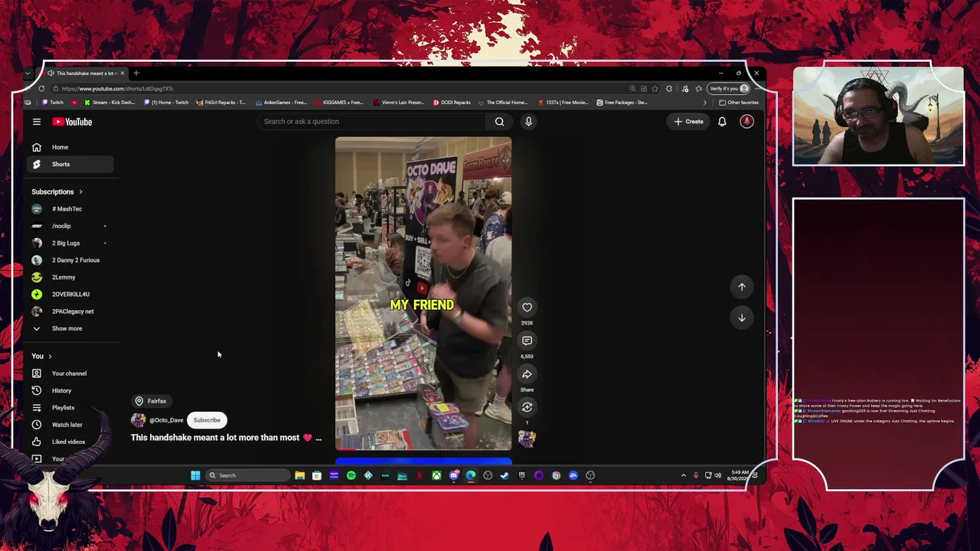Share the short using the arrow icon
980x551 pixels.
(527, 374)
